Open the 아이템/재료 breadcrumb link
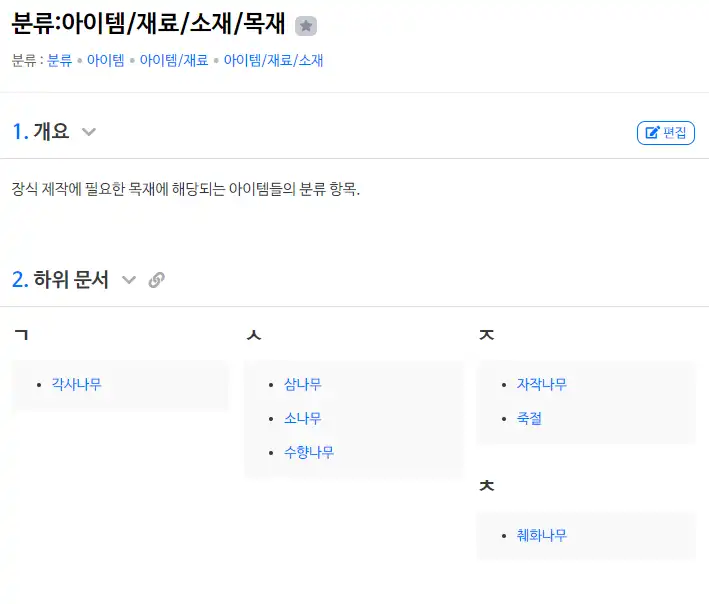709x604 pixels. click(x=174, y=60)
